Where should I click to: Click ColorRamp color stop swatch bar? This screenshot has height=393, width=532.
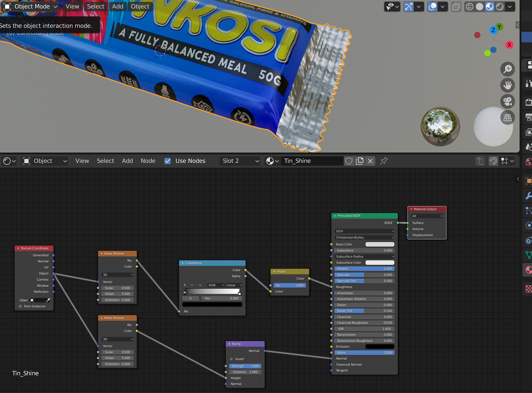click(212, 304)
